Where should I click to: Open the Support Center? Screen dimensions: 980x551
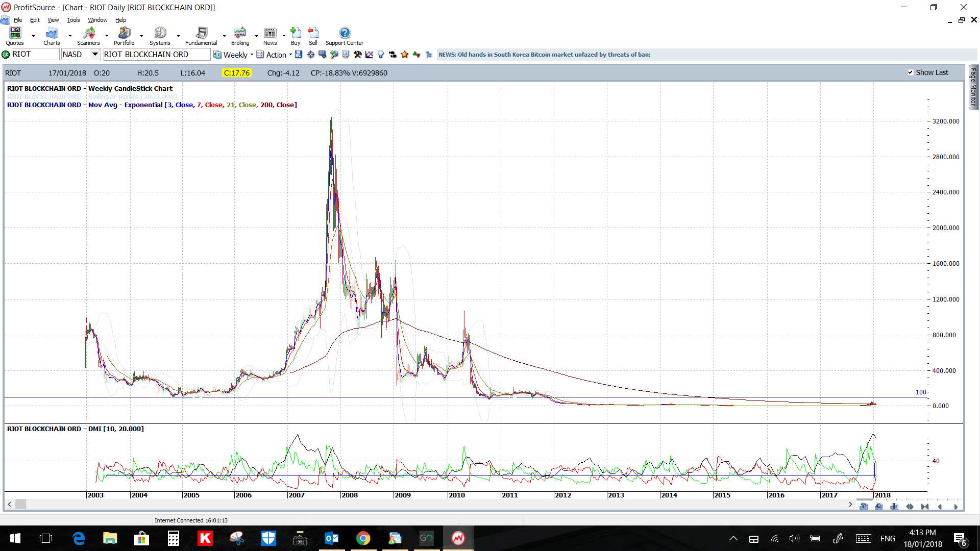[x=345, y=36]
